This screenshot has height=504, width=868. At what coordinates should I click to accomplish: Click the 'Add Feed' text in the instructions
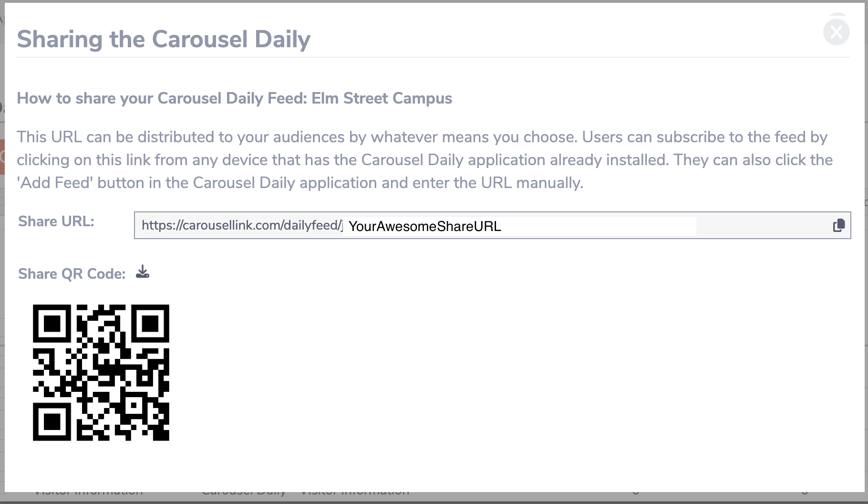click(x=54, y=183)
